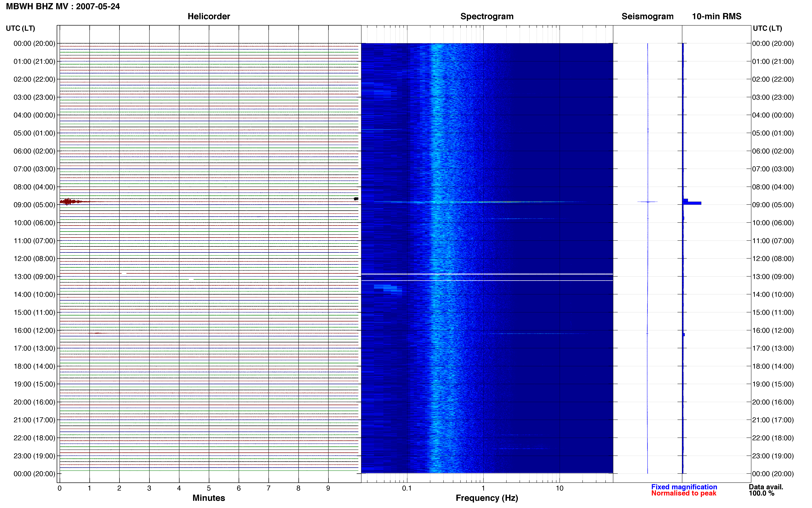Click the '14:00 (10:00)' label on the RMS axis
This screenshot has height=508, width=812.
point(773,295)
